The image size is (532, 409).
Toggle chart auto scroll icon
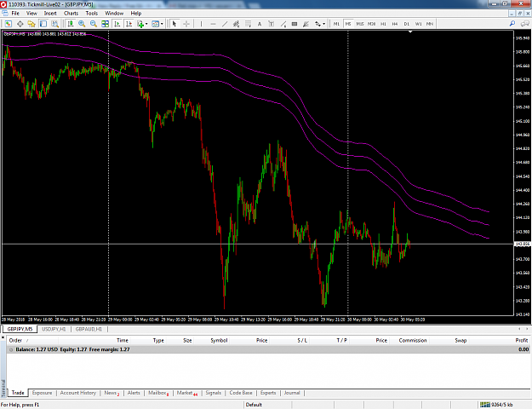(x=117, y=24)
